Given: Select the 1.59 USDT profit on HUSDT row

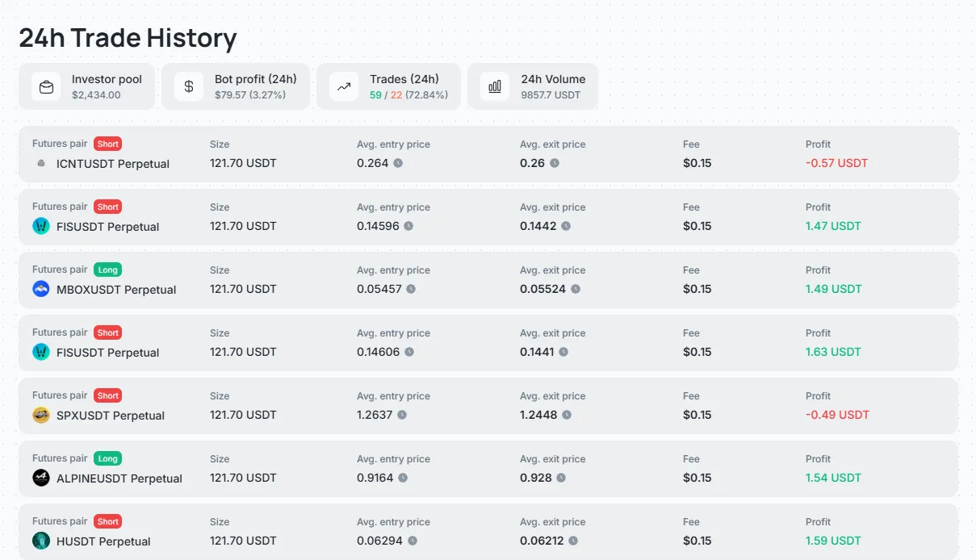Looking at the screenshot, I should tap(833, 541).
